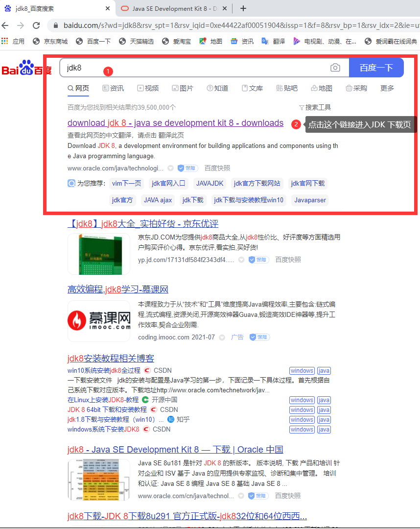Open jdk8安装教程相关博客 heading
The height and width of the screenshot is (529, 420).
tap(111, 358)
